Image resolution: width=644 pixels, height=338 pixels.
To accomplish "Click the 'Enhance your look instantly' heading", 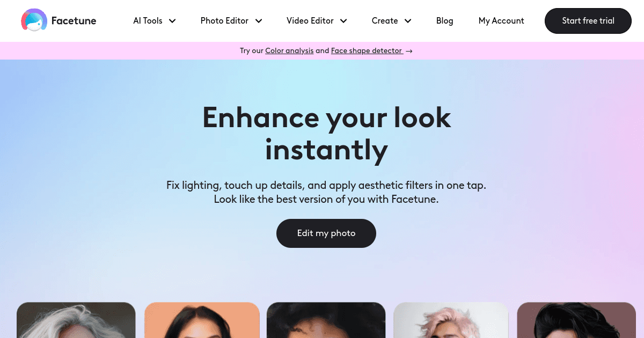I will pos(326,133).
